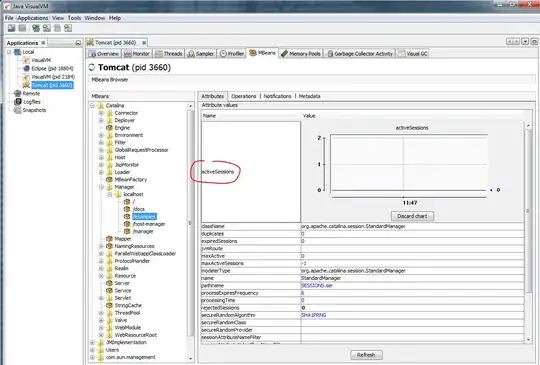Click the Discard chart button

[x=412, y=216]
